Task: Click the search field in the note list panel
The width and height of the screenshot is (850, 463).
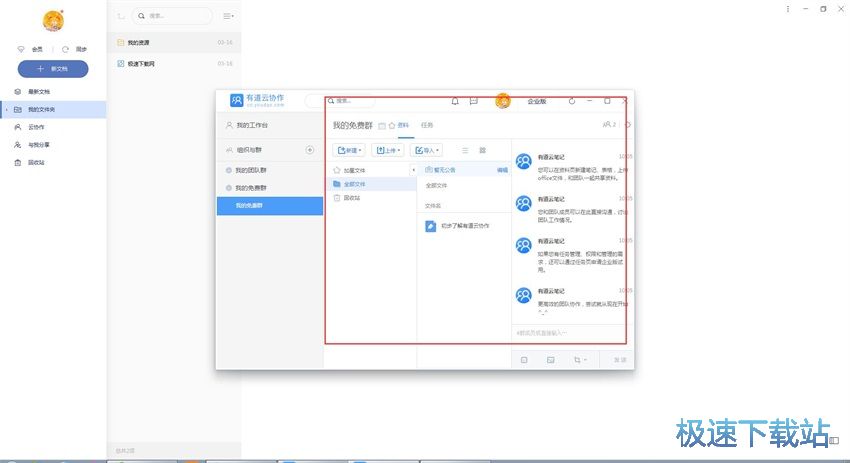Action: (172, 16)
